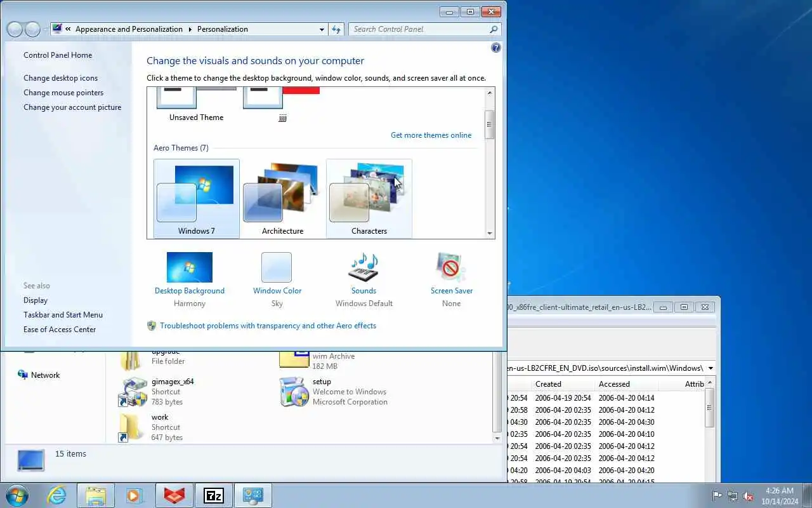Select the wim Archive file icon
Screen dimensions: 812x508
point(294,358)
